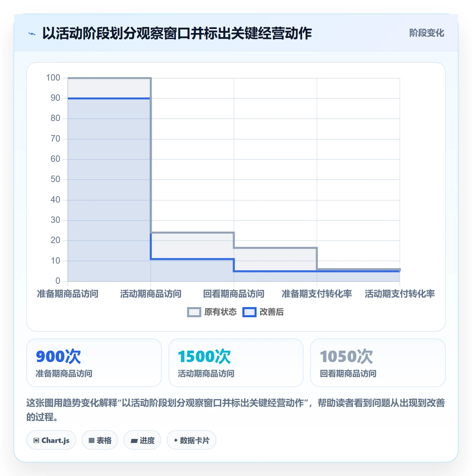Click the 活动期支付转化率 x-axis label
The image size is (472, 476).
click(400, 294)
